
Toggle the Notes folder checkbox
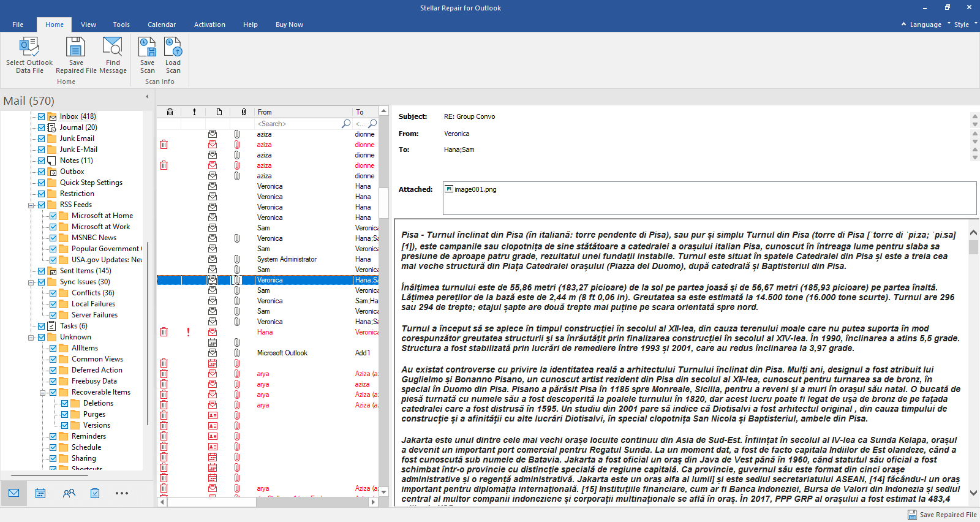[x=41, y=161]
